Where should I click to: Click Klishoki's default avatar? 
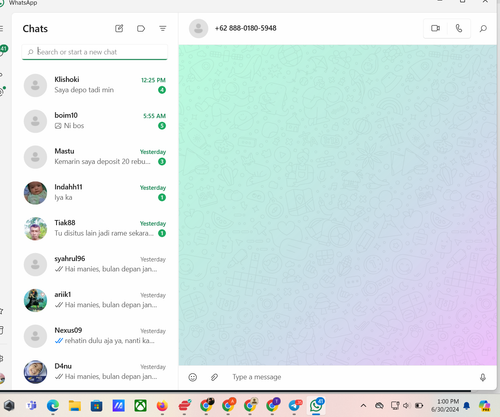coord(35,85)
